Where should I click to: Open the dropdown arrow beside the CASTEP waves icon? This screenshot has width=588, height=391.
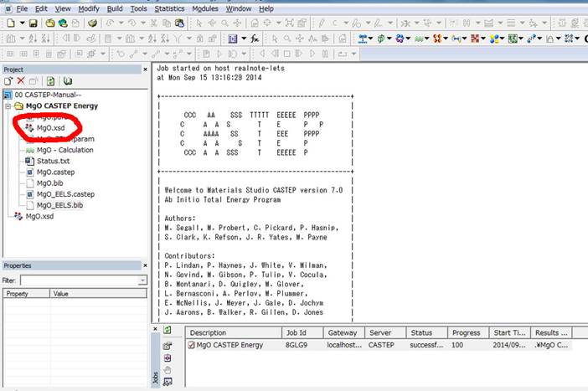tap(426, 39)
